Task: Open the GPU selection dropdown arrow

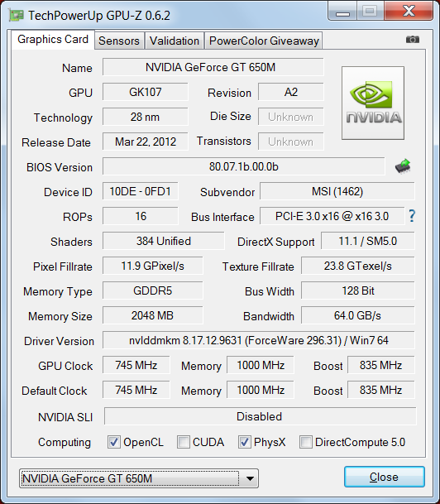Action: click(x=250, y=478)
